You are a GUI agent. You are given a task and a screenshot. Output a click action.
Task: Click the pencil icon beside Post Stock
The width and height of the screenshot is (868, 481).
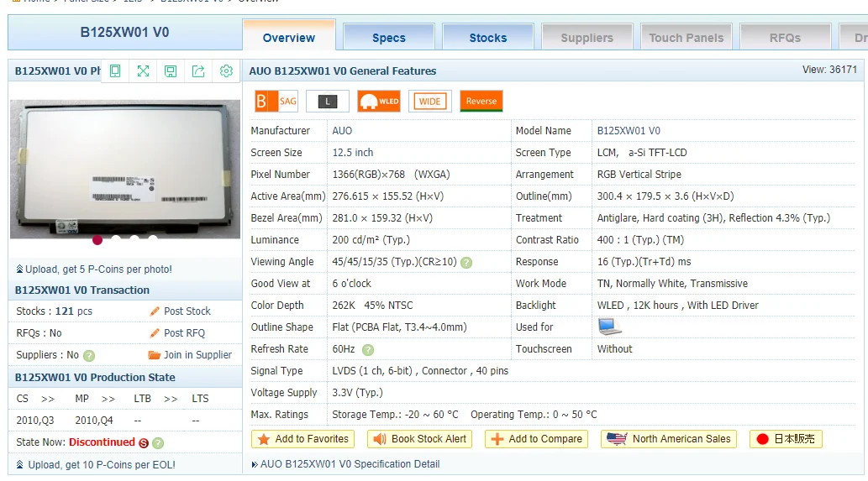click(155, 311)
